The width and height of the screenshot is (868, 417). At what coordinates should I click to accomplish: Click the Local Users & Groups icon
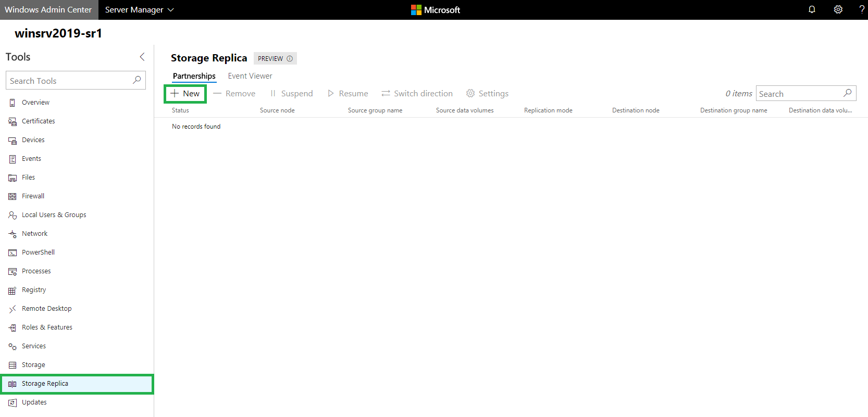pyautogui.click(x=13, y=215)
